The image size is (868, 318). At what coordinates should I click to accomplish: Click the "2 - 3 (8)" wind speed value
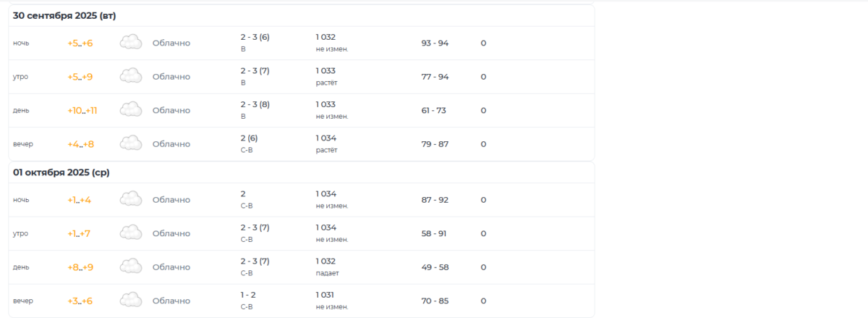[x=255, y=104]
